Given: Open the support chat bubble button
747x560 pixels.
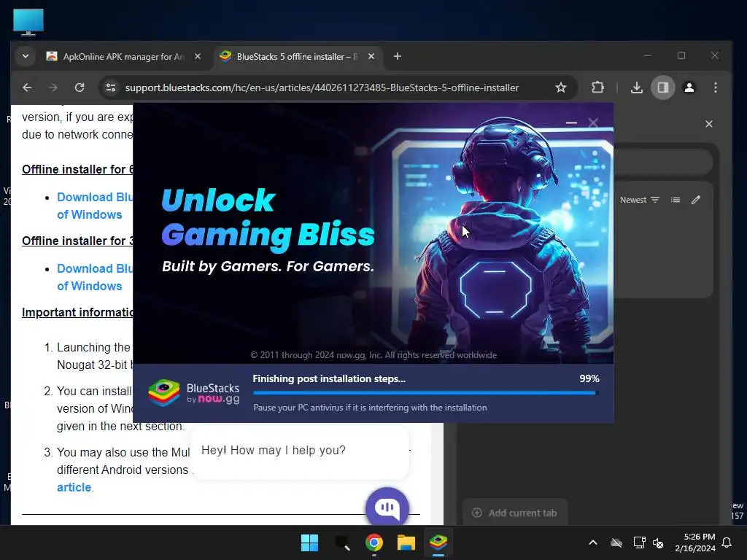Looking at the screenshot, I should (387, 507).
